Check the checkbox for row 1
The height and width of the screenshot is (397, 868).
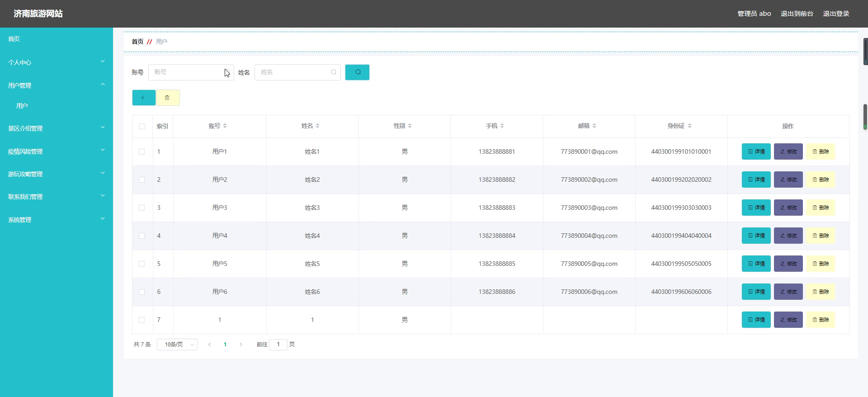click(142, 151)
